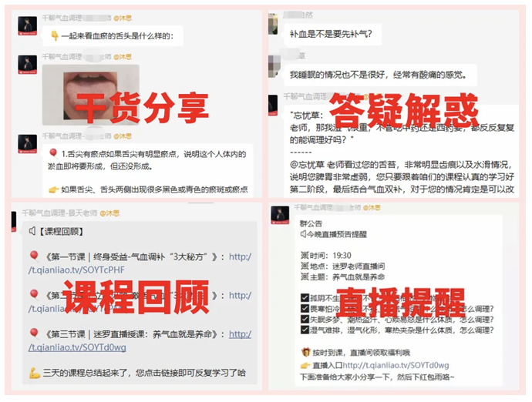Toggle the checkbox beside 畏寒怕冷 line
The height and width of the screenshot is (402, 532).
coord(305,309)
